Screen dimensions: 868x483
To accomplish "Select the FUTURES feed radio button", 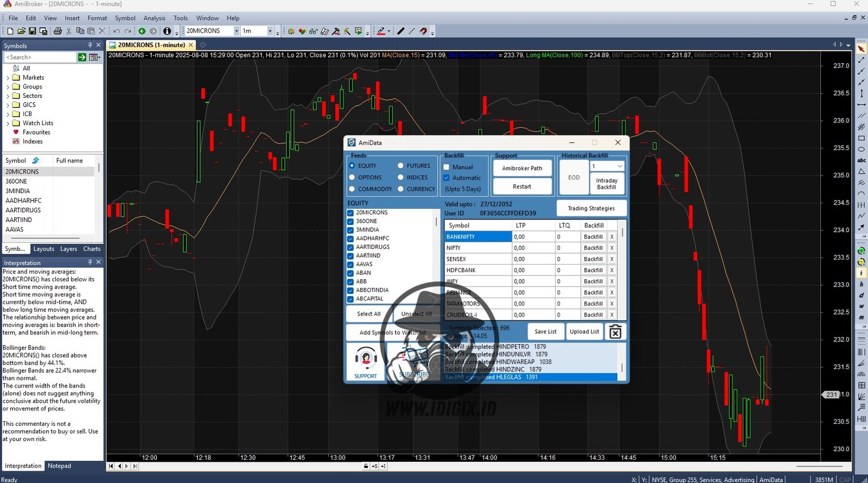I will click(x=401, y=166).
